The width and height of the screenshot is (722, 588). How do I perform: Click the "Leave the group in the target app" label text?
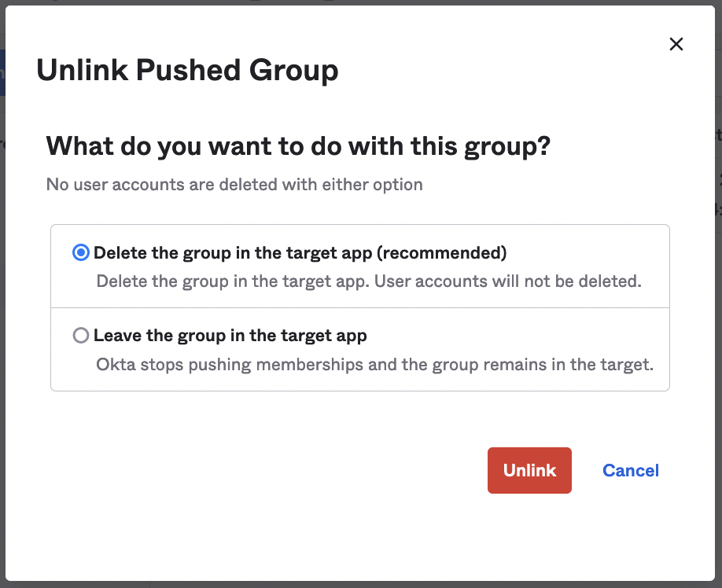(x=230, y=335)
